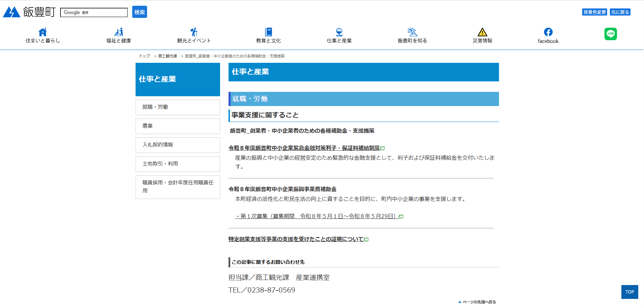This screenshot has height=307, width=644.
Task: Open 就職・労働 in the sidebar
Action: 178,107
